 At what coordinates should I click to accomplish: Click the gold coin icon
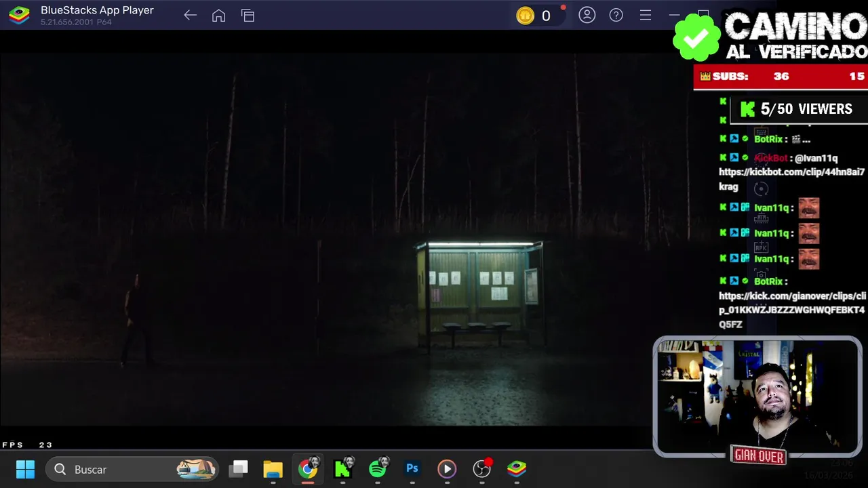pyautogui.click(x=526, y=16)
